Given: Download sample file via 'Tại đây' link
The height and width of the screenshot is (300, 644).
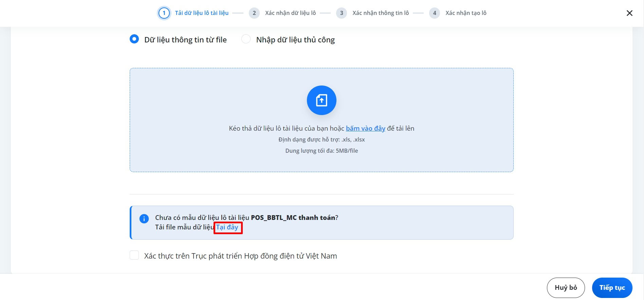Looking at the screenshot, I should coord(227,227).
